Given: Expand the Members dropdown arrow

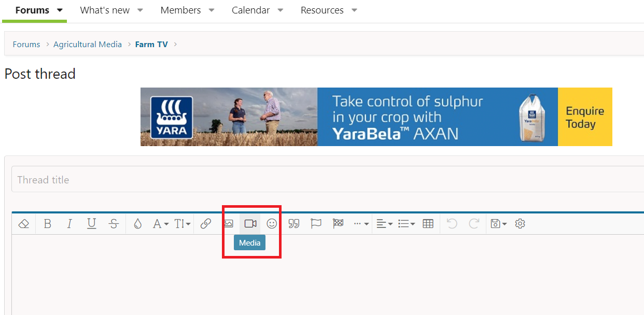Looking at the screenshot, I should pos(211,10).
